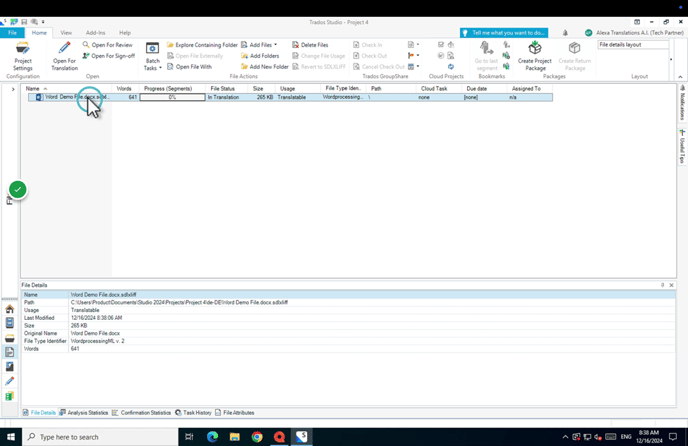This screenshot has height=446, width=688.
Task: Open File Explorer from the taskbar
Action: 235,437
